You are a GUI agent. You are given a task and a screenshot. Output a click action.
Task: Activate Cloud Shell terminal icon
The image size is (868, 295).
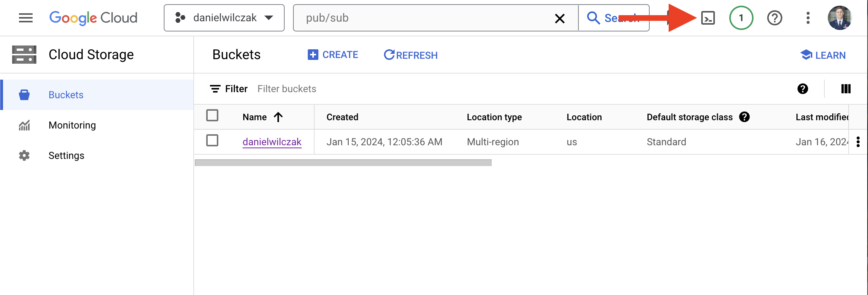pos(708,18)
